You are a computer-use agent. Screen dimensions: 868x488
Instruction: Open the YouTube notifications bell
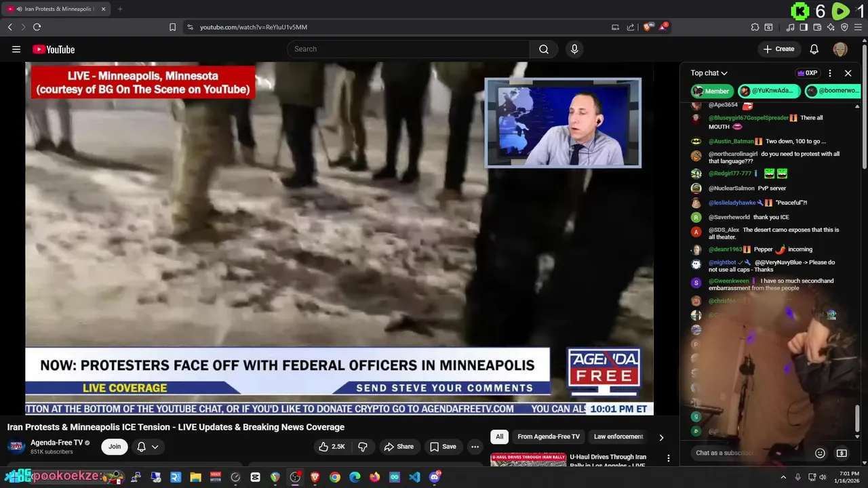coord(814,49)
